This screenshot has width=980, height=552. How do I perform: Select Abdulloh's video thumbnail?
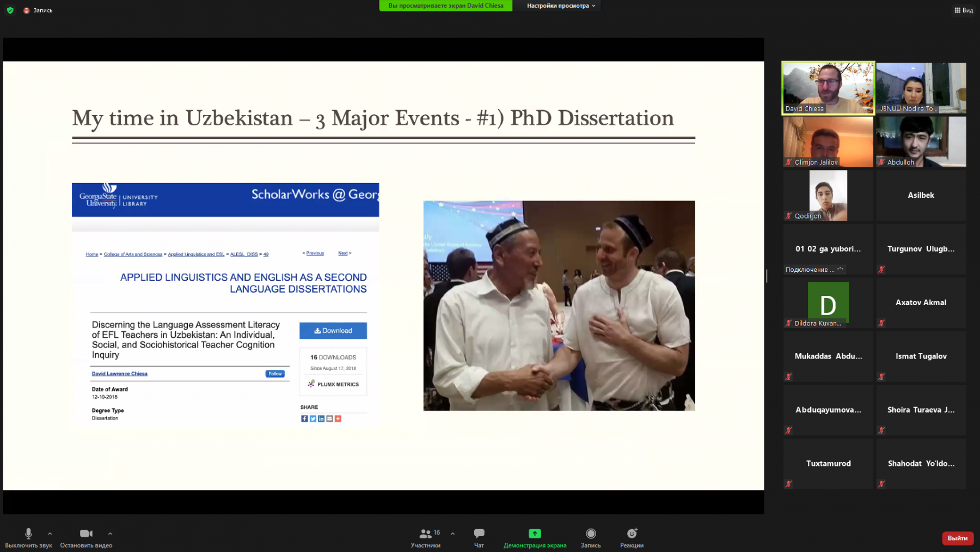coord(921,141)
